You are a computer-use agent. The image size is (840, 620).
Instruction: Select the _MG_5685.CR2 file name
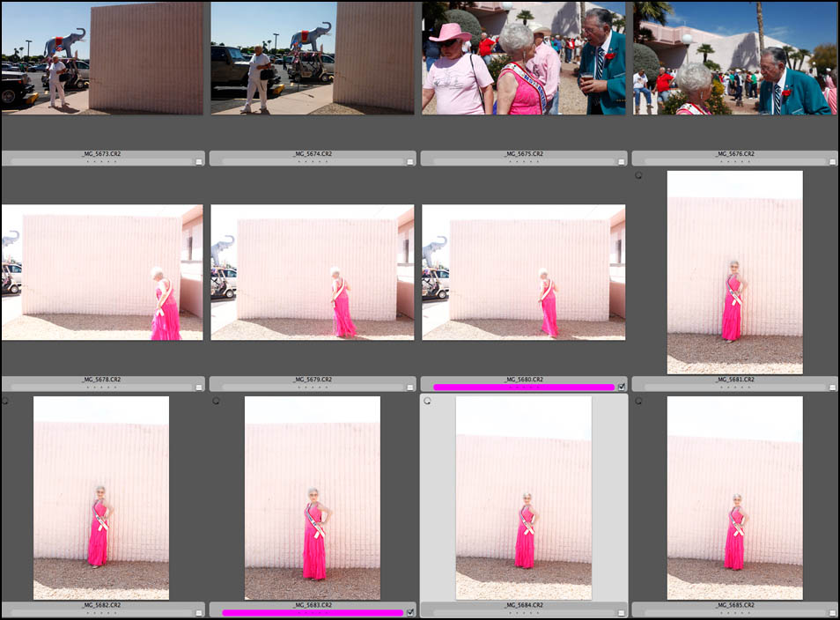point(734,605)
